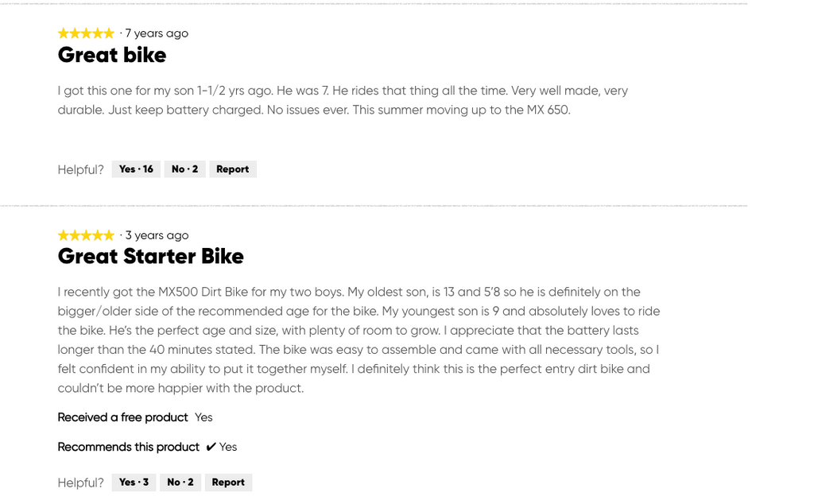Click the 'Received a free product' label
The width and height of the screenshot is (814, 504).
[x=122, y=417]
